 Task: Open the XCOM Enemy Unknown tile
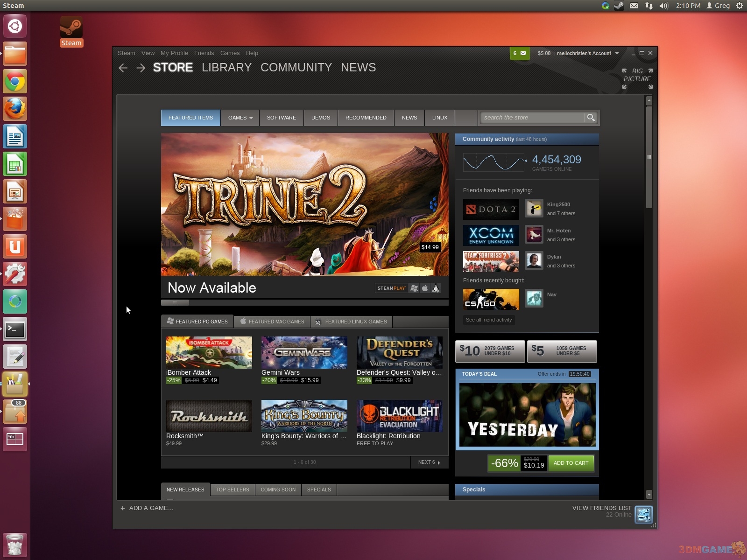pyautogui.click(x=491, y=235)
